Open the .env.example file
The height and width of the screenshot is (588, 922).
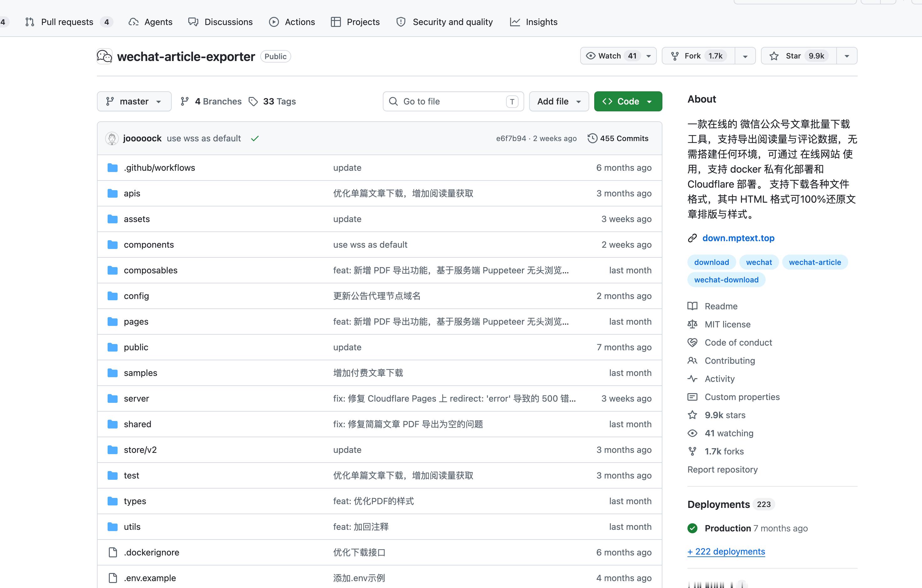150,578
